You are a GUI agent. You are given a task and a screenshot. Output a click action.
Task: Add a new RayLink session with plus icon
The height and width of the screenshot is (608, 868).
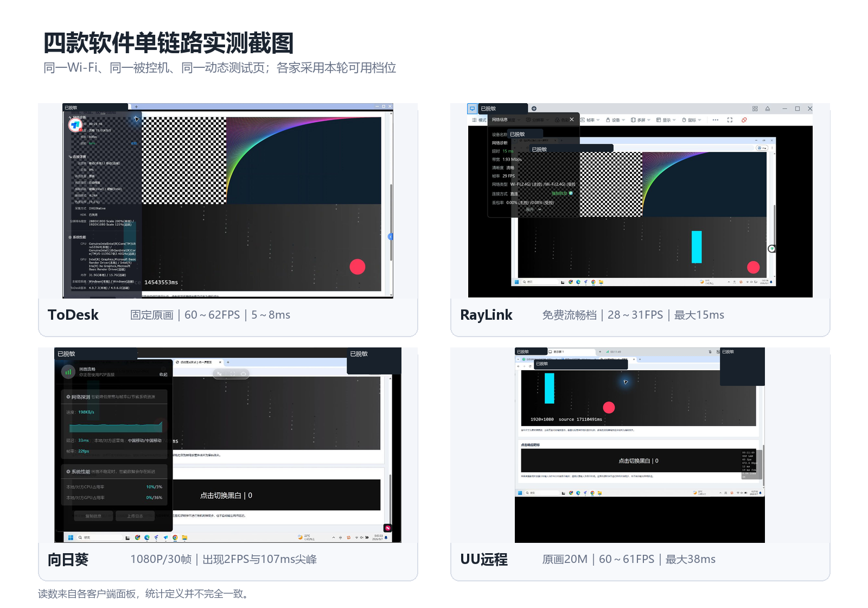(534, 109)
